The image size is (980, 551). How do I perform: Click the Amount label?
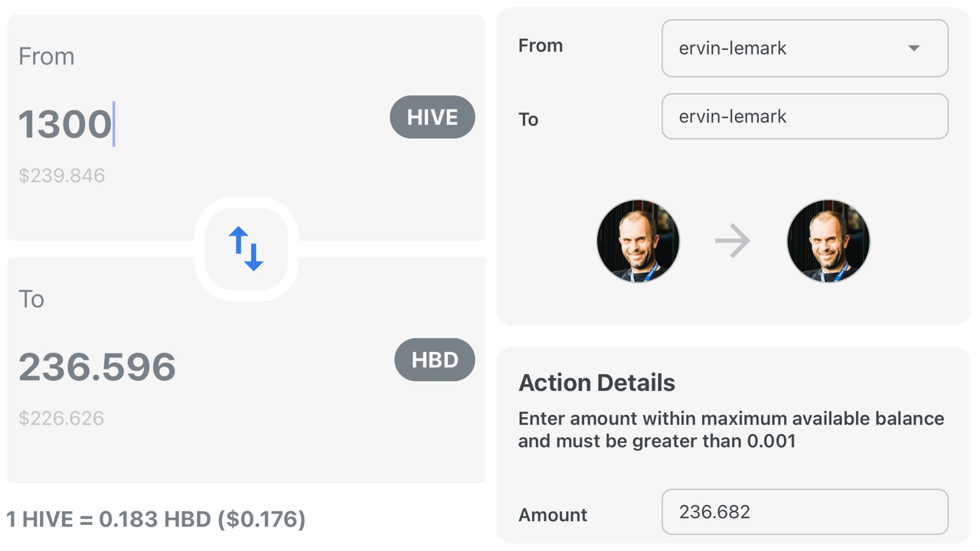tap(553, 515)
